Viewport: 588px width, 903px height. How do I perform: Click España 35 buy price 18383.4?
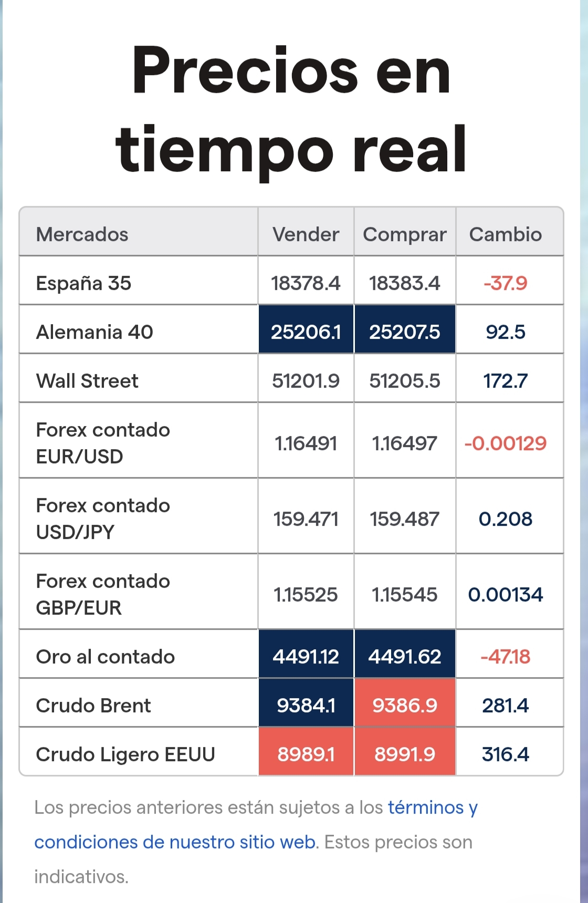click(405, 283)
